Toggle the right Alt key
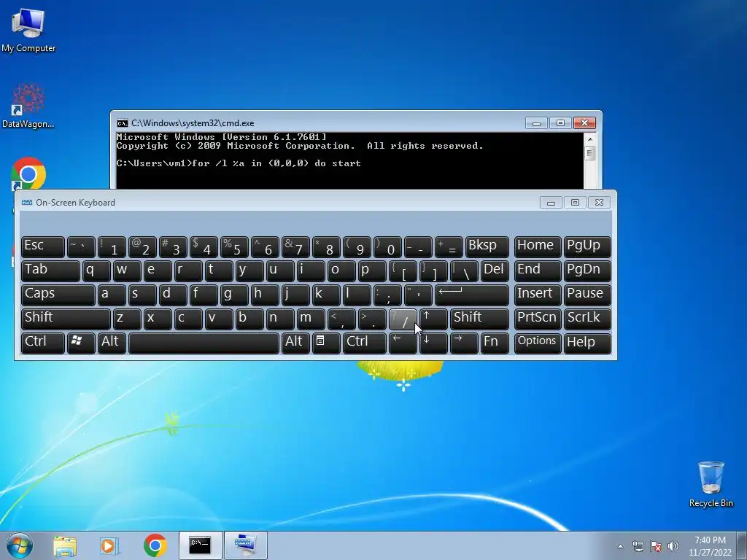This screenshot has height=560, width=747. [x=295, y=343]
